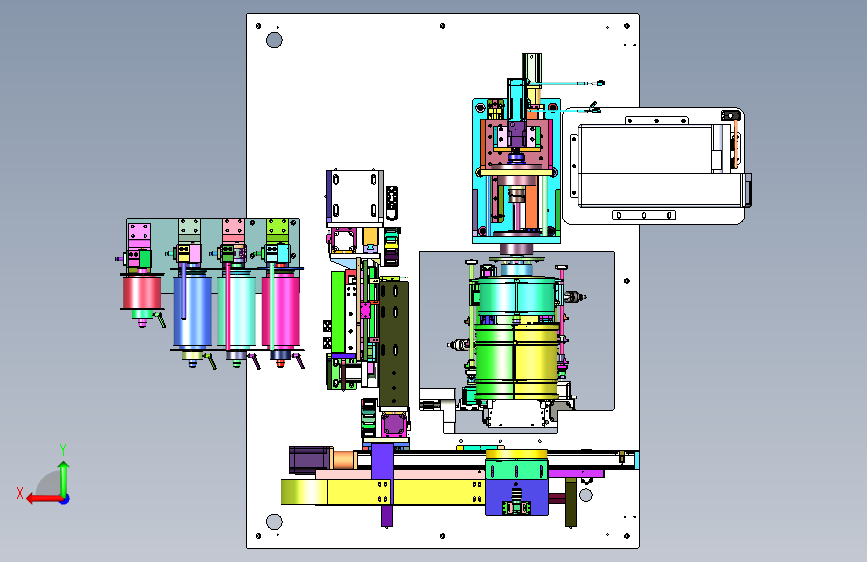
Task: Select the bright green vertical plate left of olive plate
Action: pos(338,311)
